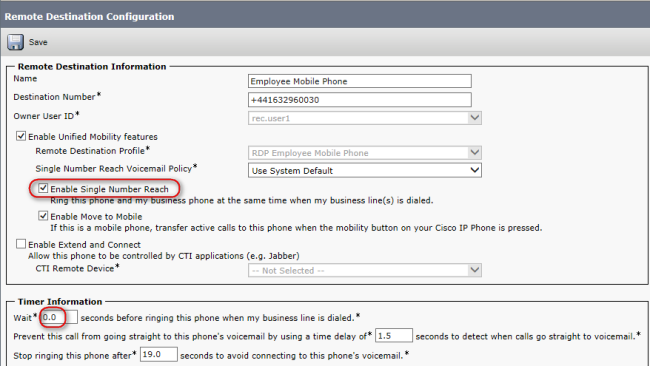Click the Save floppy disk icon

(15, 42)
